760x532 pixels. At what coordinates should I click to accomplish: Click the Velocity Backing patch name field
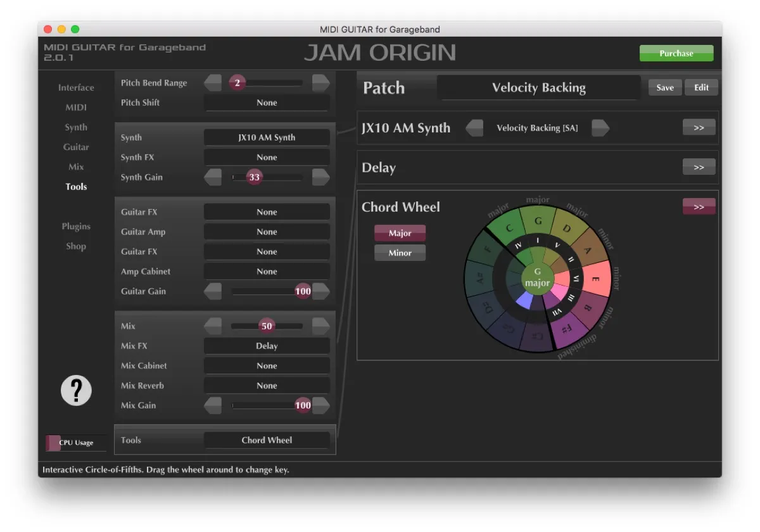(539, 88)
